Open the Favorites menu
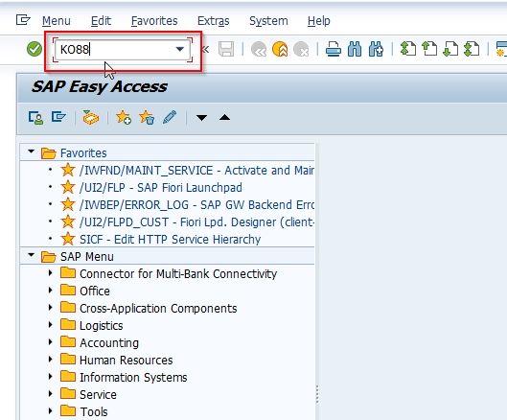Image resolution: width=507 pixels, height=420 pixels. [x=154, y=21]
